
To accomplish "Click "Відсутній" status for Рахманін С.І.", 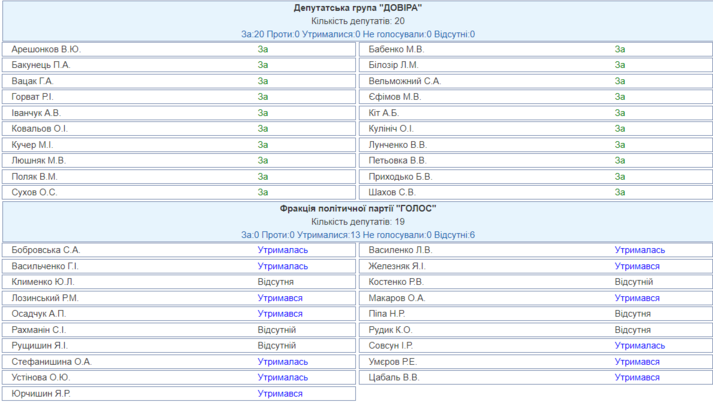I will tap(276, 329).
